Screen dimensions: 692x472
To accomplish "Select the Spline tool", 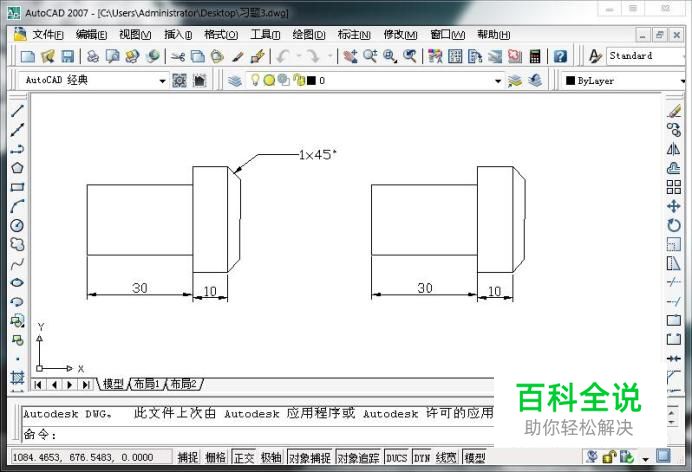I will 17,264.
